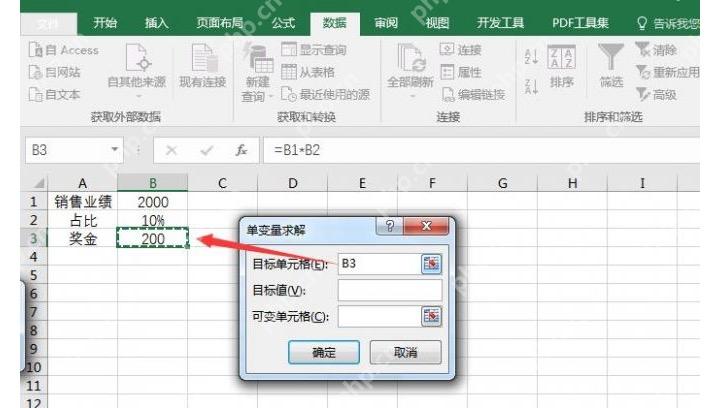Close the 单变量求解 dialog
Screen dimensions: 720x408
coord(427,226)
